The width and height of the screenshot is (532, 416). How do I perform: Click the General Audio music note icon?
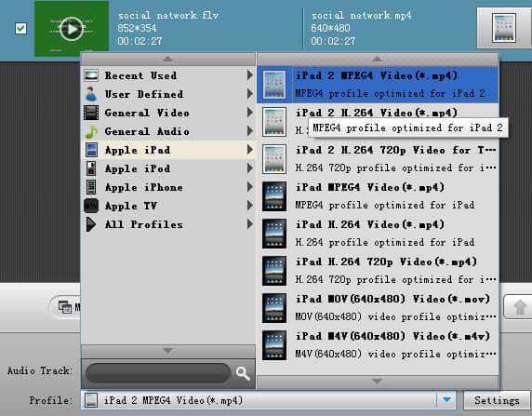pos(91,131)
